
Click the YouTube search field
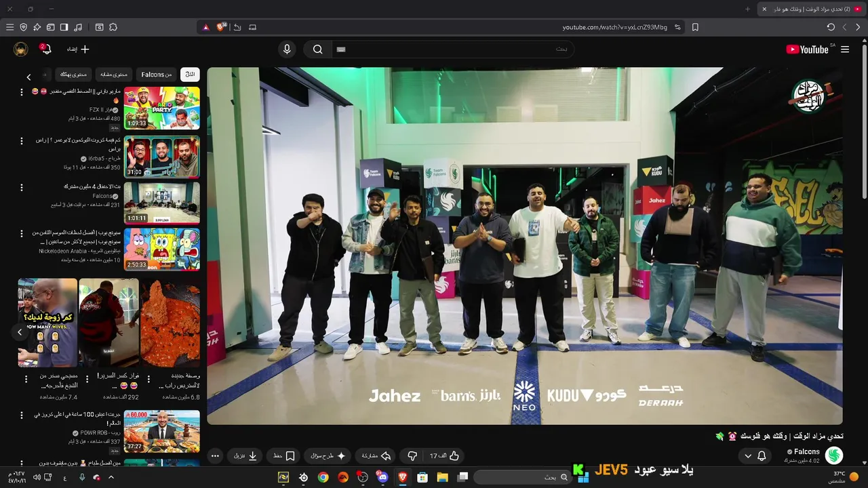(x=452, y=49)
